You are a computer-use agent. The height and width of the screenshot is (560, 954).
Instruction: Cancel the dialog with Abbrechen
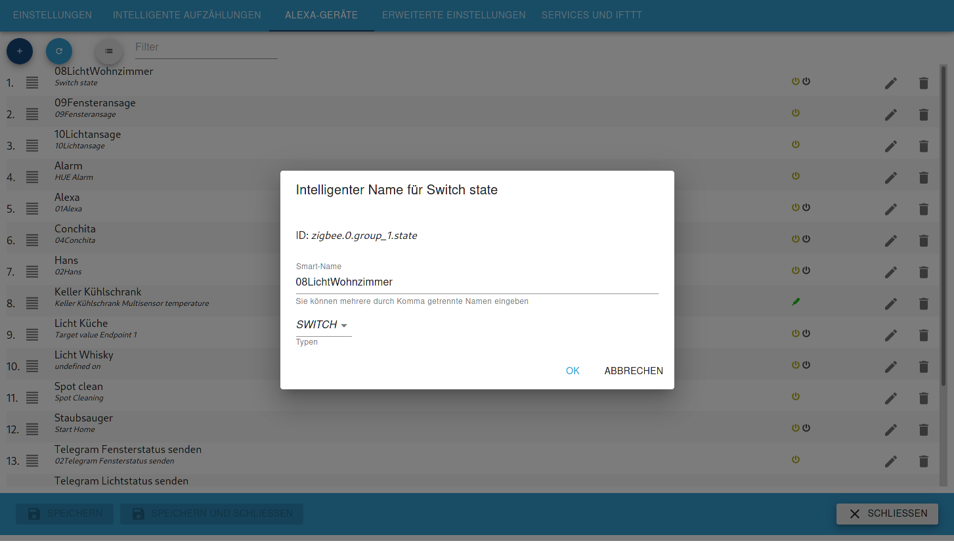point(634,371)
